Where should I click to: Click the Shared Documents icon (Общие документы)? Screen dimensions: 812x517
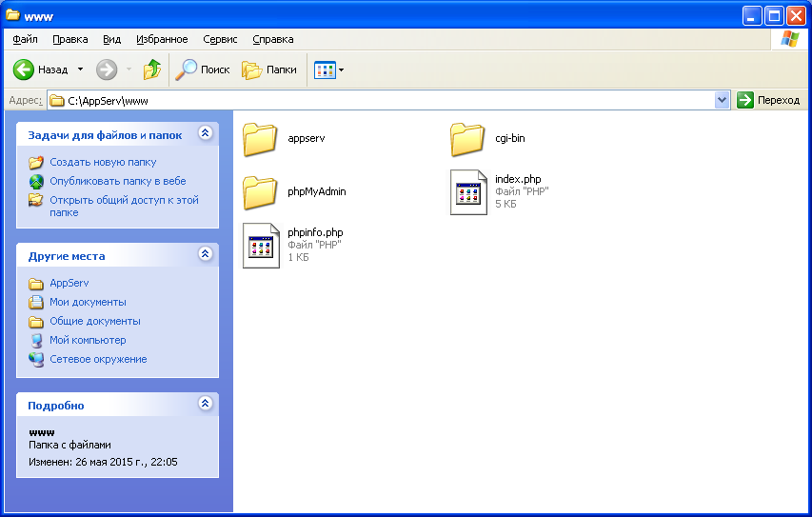[x=36, y=322]
